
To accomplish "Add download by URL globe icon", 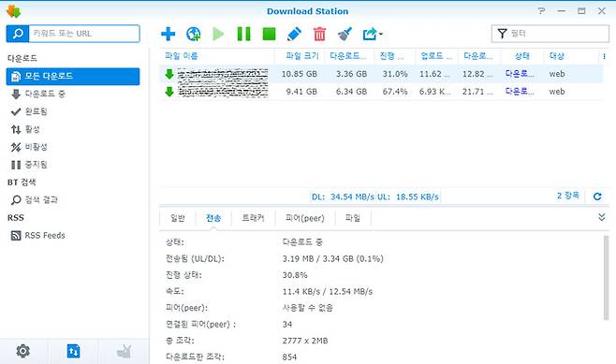I will pyautogui.click(x=193, y=34).
